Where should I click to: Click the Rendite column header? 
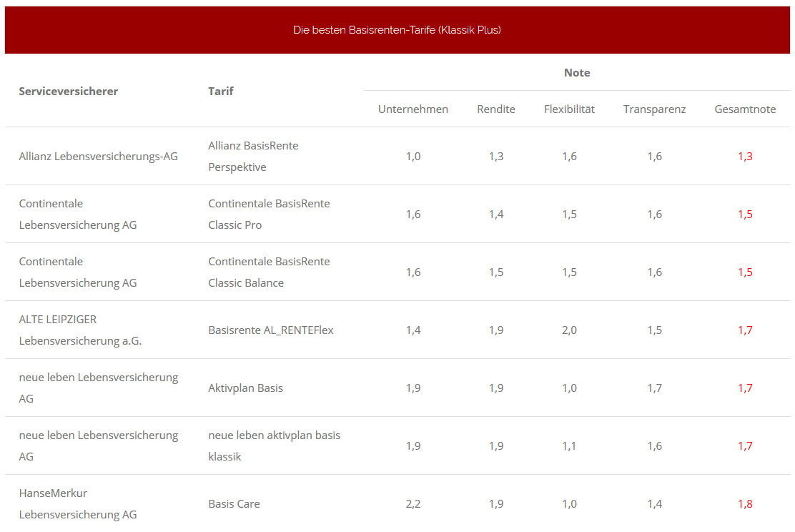(x=496, y=109)
